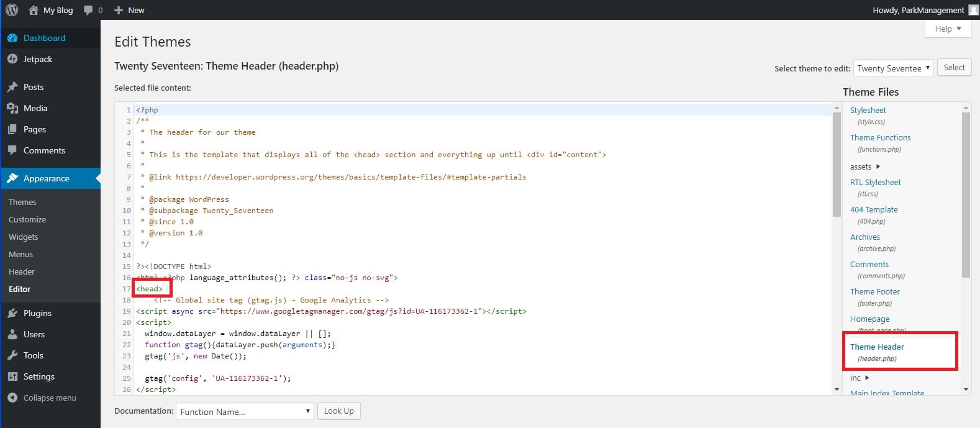
Task: Open the comments bubble icon in admin bar
Action: [88, 10]
